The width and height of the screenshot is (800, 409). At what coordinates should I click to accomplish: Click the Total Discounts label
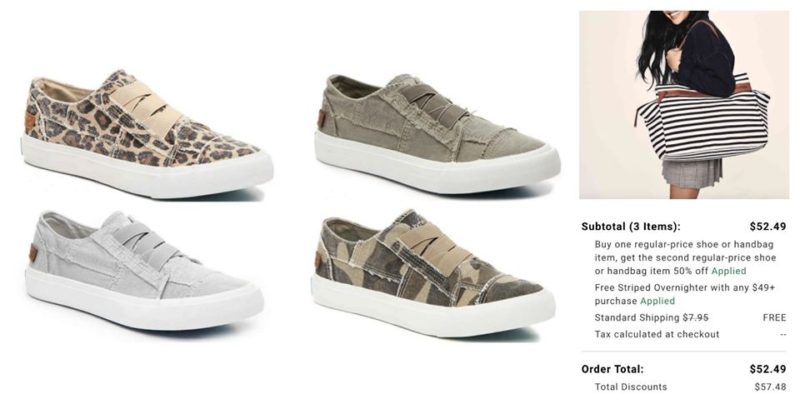(631, 387)
